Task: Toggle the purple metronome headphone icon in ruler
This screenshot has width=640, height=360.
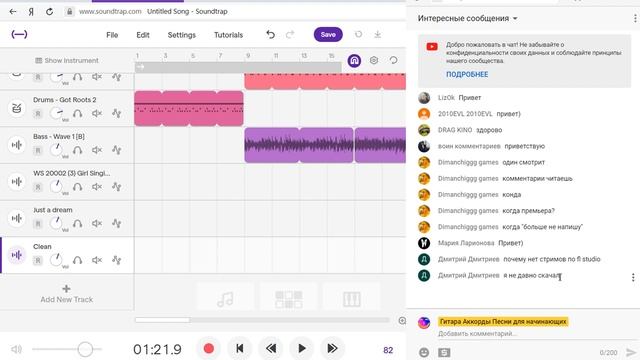Action: (x=354, y=60)
